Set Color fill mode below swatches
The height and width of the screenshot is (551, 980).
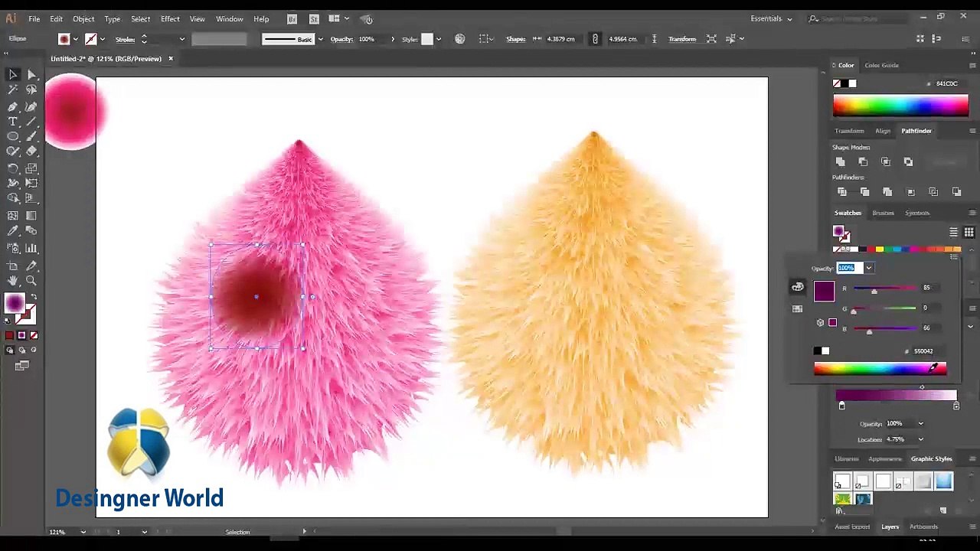tap(9, 335)
